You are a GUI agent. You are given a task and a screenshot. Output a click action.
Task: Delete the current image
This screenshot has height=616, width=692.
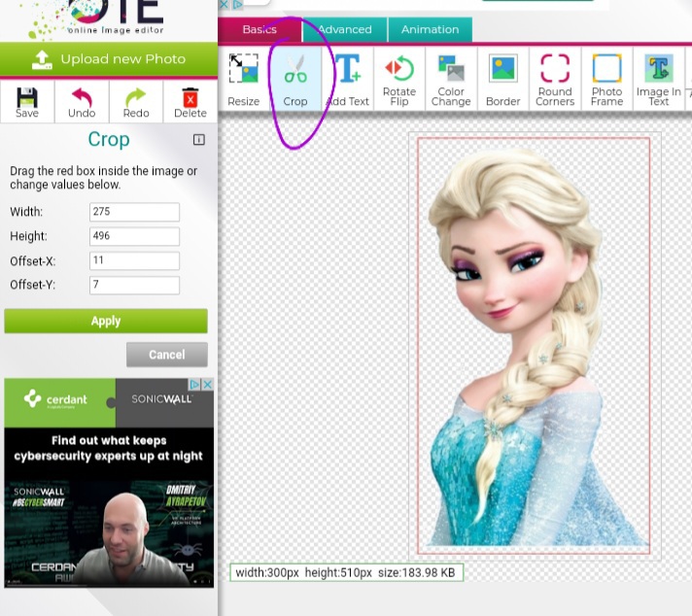[190, 101]
